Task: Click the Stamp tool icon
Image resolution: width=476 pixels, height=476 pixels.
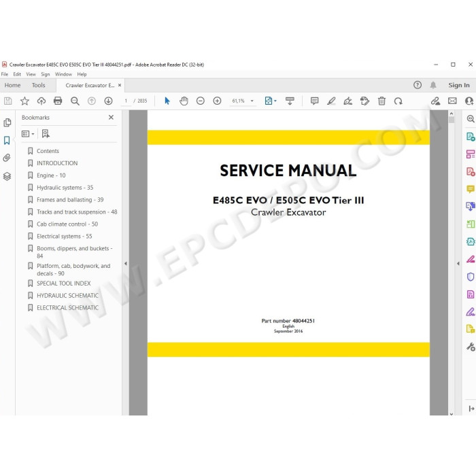Action: tap(364, 101)
